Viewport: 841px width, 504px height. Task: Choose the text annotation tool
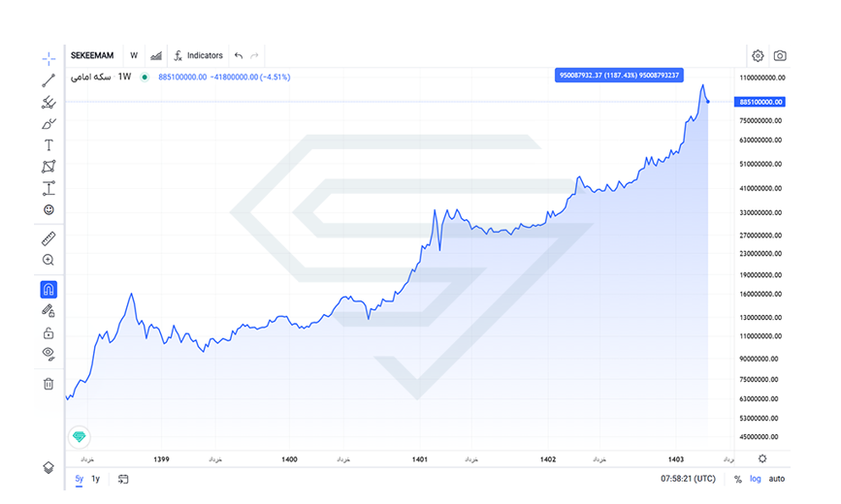pos(49,145)
